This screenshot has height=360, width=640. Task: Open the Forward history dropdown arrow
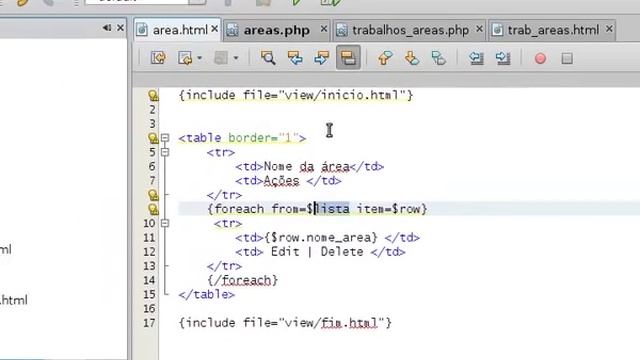tap(236, 58)
